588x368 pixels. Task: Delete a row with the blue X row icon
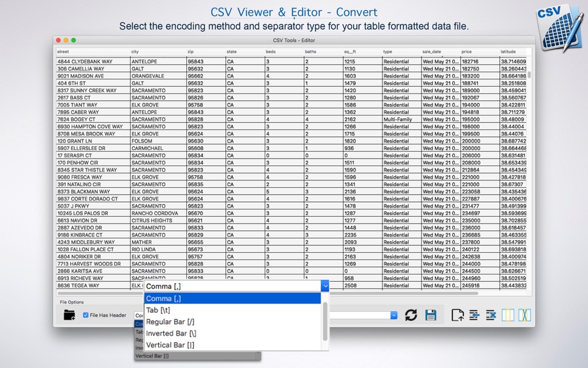click(x=491, y=315)
